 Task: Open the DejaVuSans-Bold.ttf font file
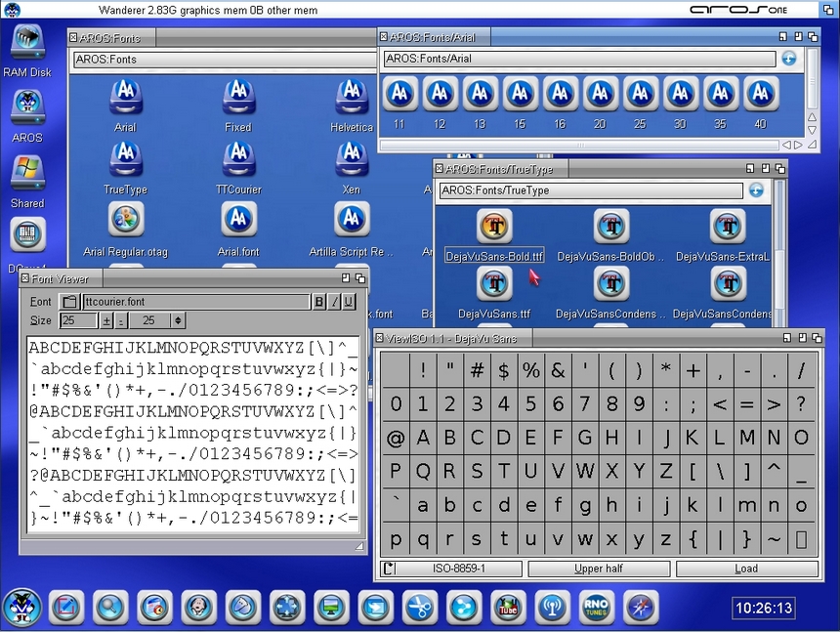(x=494, y=227)
